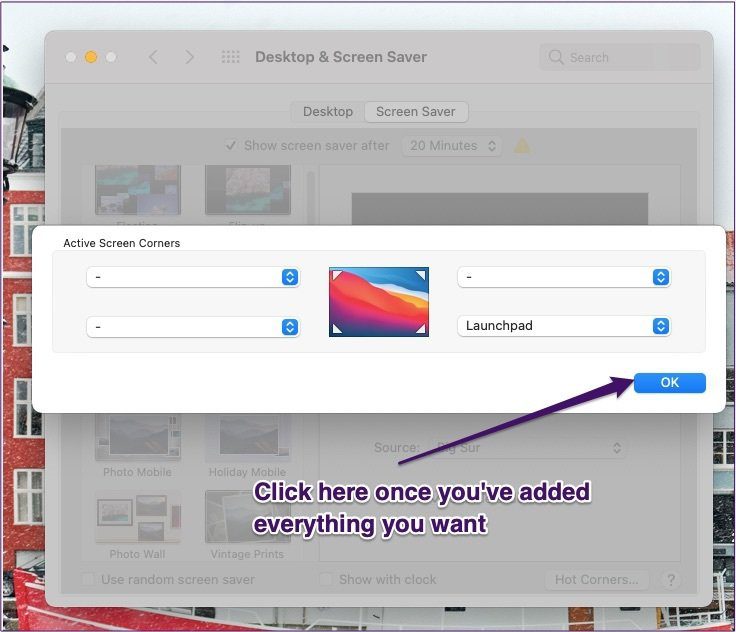Click the back navigation arrow
The width and height of the screenshot is (736, 632).
[153, 57]
